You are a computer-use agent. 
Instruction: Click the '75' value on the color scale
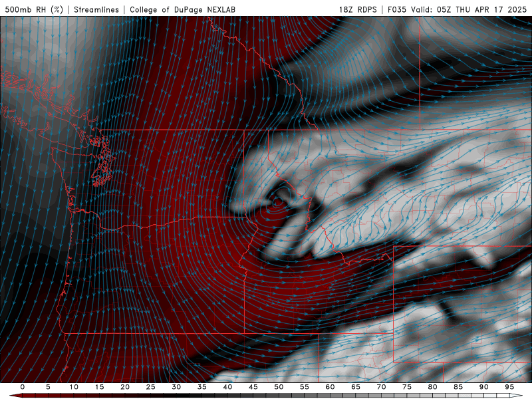pyautogui.click(x=407, y=387)
